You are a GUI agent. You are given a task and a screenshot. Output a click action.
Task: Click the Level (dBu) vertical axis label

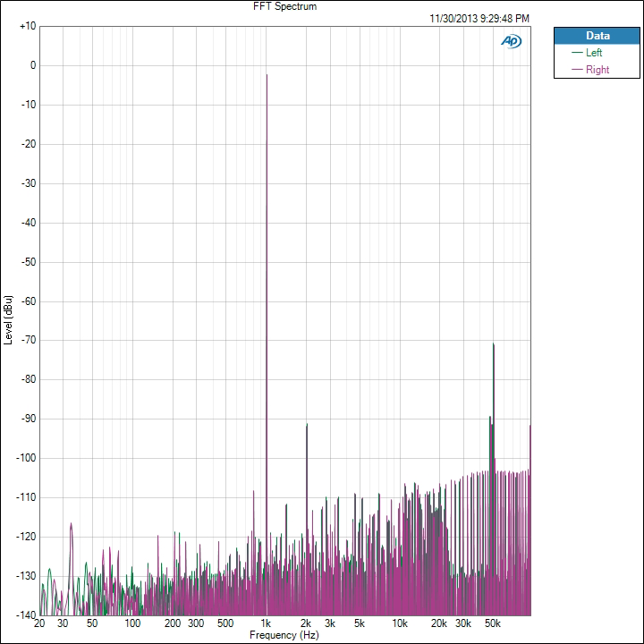(x=8, y=320)
